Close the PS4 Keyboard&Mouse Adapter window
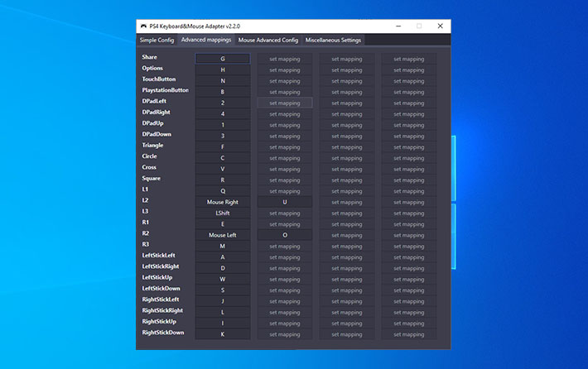This screenshot has width=588, height=369. [441, 26]
